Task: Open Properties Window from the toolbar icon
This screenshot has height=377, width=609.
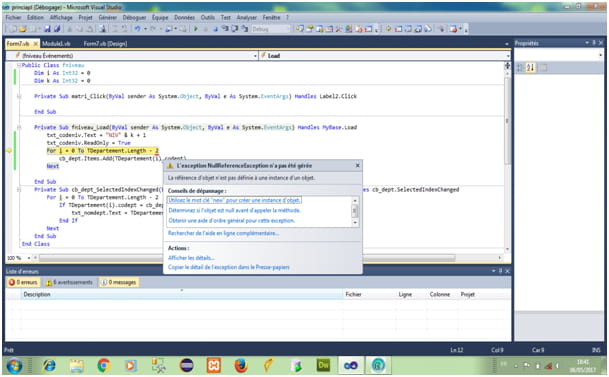Action: 310,29
